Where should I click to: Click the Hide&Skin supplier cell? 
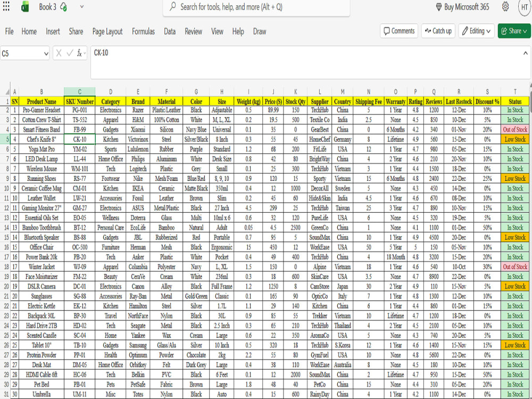pos(320,198)
